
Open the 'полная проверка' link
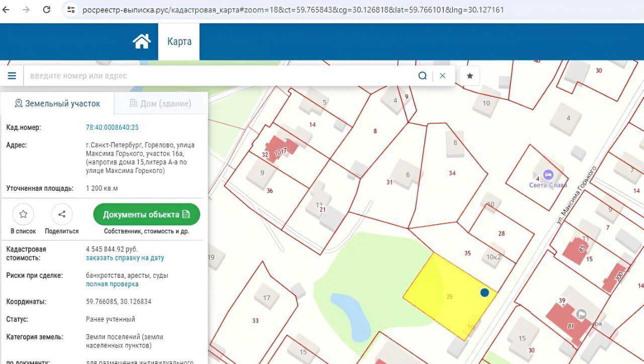[112, 284]
